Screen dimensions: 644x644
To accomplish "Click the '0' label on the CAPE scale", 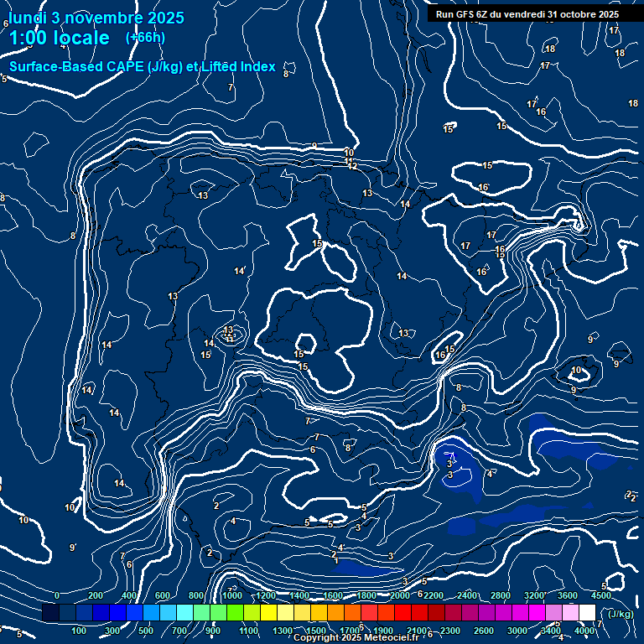I will click(x=57, y=595).
